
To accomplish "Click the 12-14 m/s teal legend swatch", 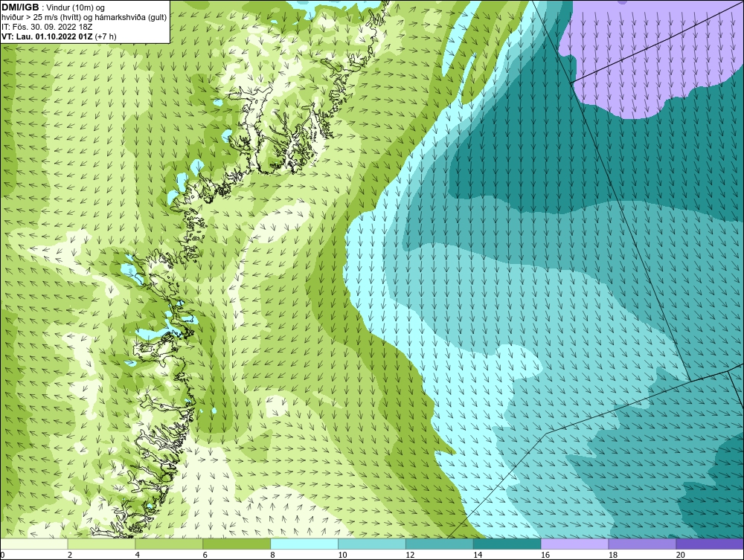I will pos(440,544).
